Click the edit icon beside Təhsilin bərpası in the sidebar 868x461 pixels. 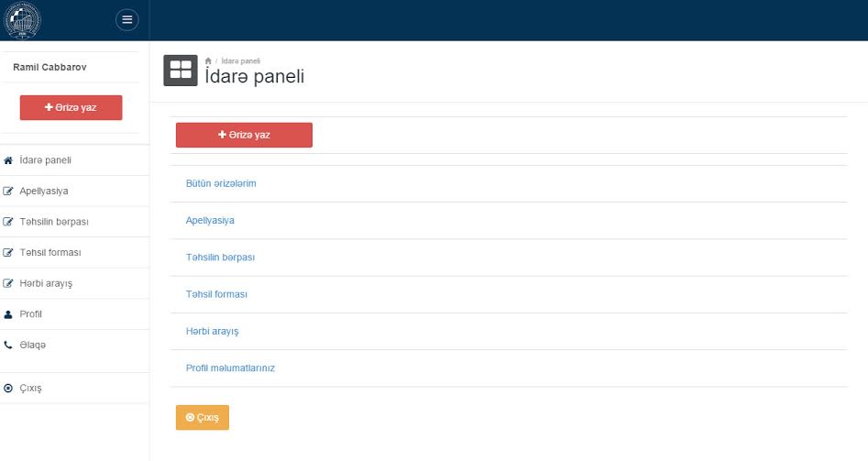pos(8,222)
